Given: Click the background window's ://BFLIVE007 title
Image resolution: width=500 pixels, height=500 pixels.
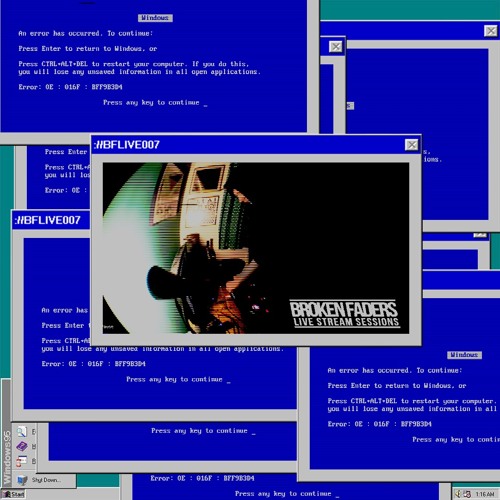Looking at the screenshot, I should pyautogui.click(x=47, y=220).
